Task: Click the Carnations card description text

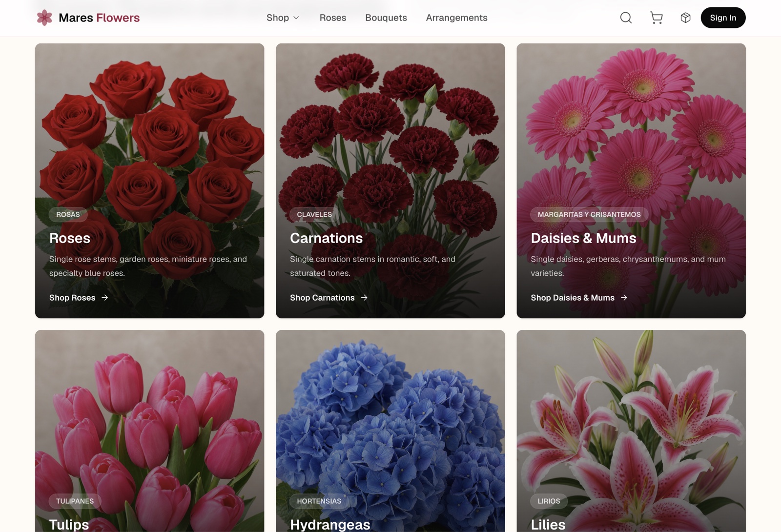Action: (372, 266)
